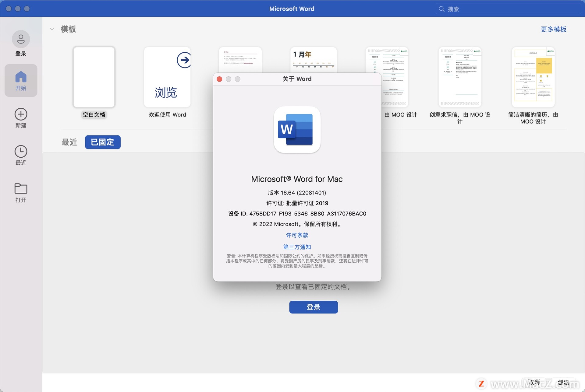Open the 第三方通知 link
Viewport: 585px width, 392px height.
(x=297, y=247)
